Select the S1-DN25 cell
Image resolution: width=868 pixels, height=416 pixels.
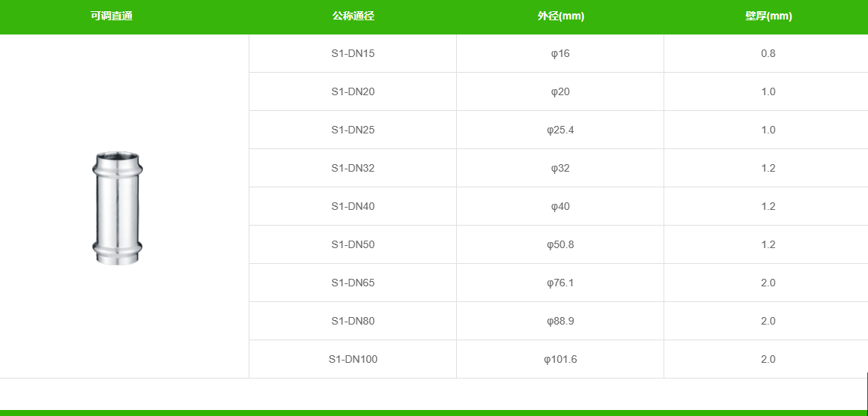click(x=353, y=130)
